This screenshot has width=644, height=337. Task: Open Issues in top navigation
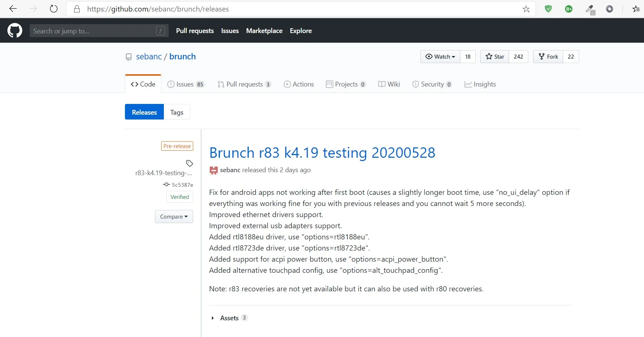(230, 31)
